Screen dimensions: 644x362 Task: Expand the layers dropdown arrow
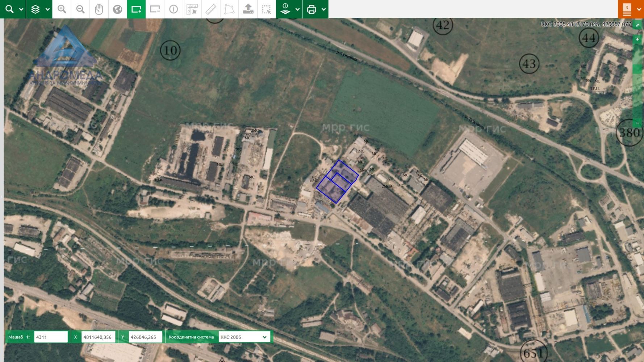tap(47, 9)
